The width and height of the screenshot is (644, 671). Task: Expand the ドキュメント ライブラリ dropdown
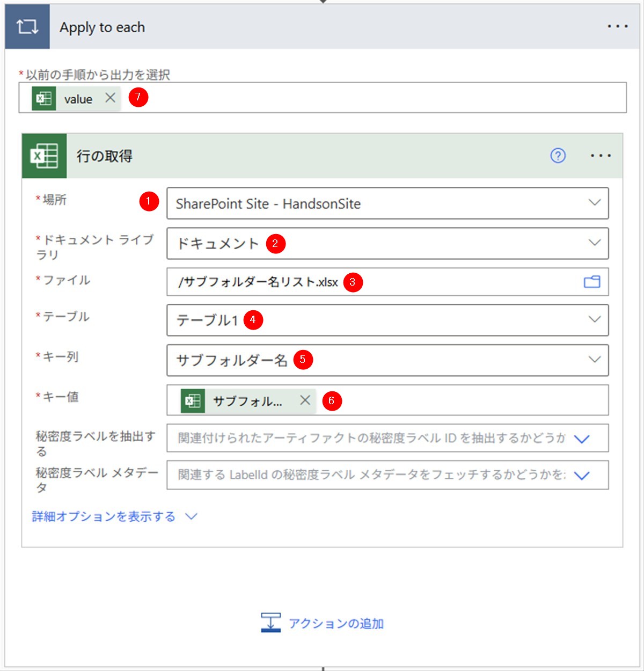click(x=594, y=243)
